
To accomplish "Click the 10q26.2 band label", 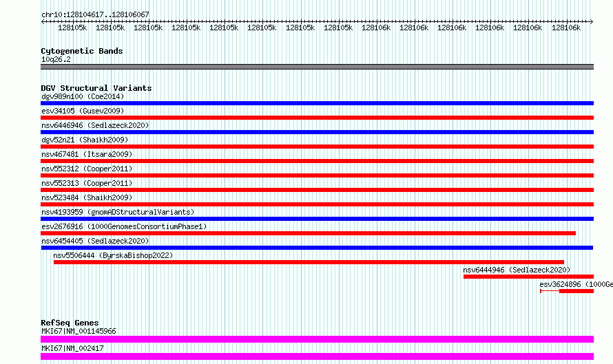I will 56,59.
